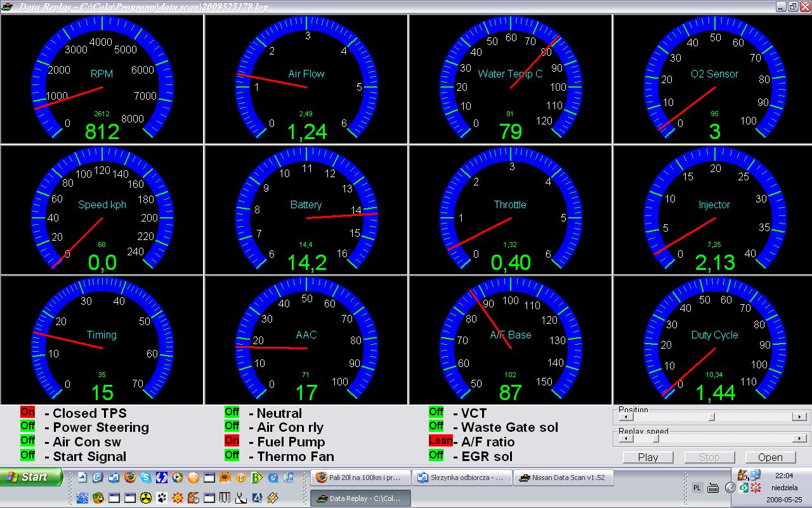
Task: Launch Firefox from the Quick Launch bar
Action: tap(130, 478)
